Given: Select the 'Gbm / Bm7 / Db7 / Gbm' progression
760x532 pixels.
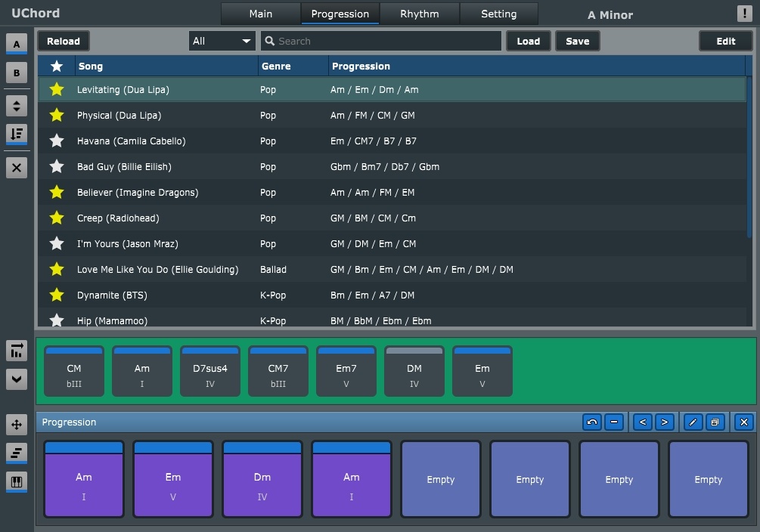Looking at the screenshot, I should (385, 167).
